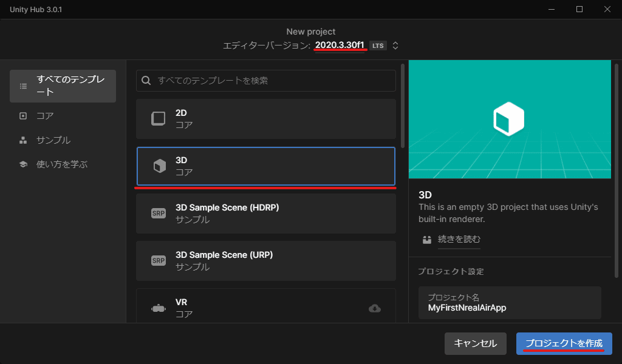The image size is (622, 364).
Task: Switch to the サンプル category
Action: [63, 140]
